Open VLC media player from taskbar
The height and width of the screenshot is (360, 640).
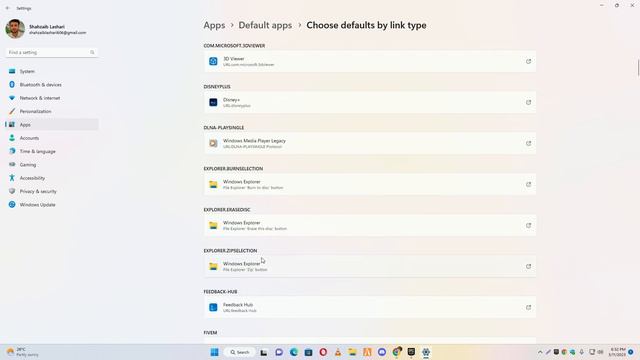338,352
